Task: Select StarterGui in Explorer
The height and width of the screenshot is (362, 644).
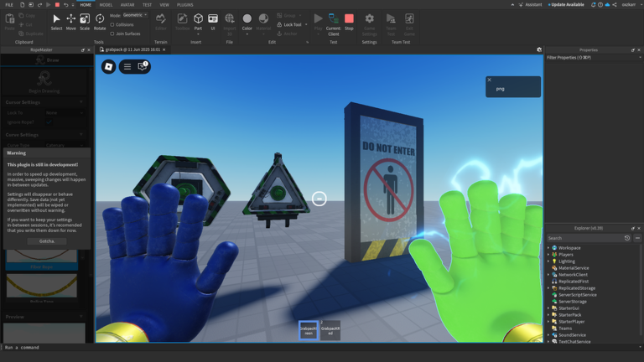Action: point(569,308)
